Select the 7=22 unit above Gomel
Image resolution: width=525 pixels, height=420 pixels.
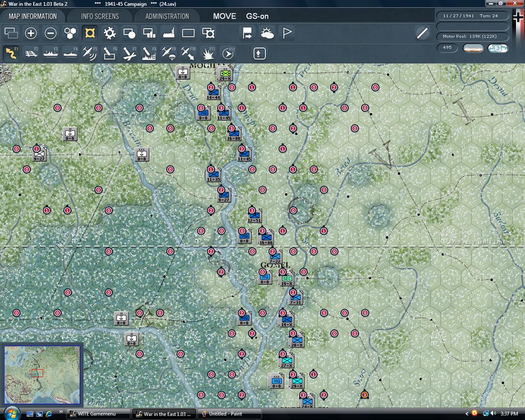[x=275, y=257]
